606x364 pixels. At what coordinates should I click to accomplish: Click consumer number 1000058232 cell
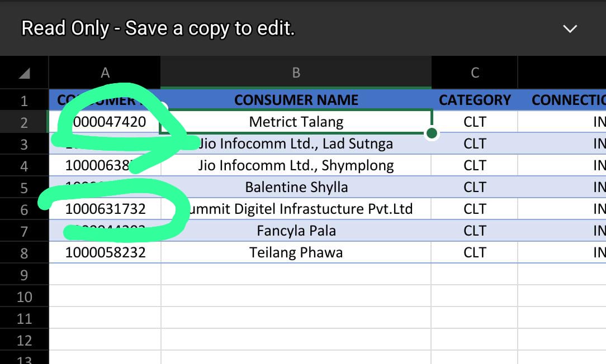(x=105, y=252)
